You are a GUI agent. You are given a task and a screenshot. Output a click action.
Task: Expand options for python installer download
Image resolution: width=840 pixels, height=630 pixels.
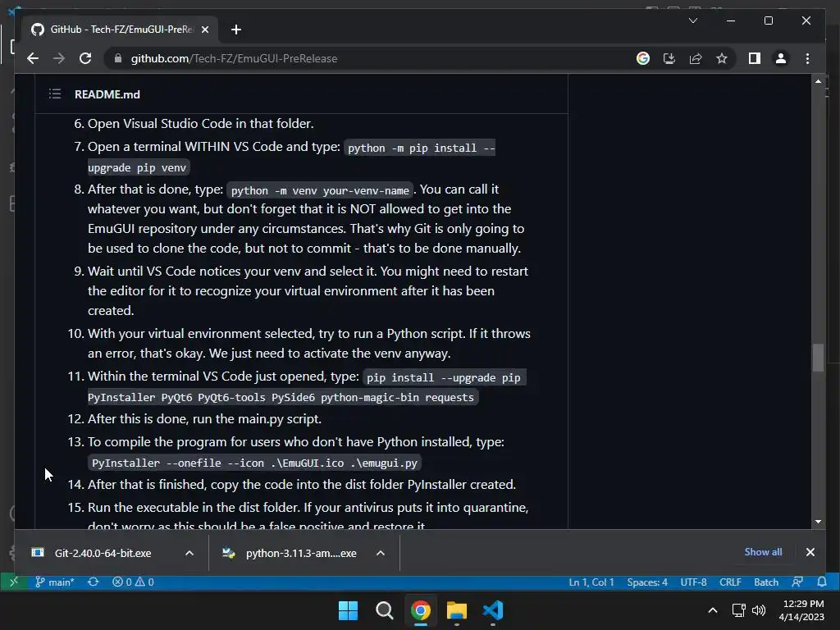381,553
